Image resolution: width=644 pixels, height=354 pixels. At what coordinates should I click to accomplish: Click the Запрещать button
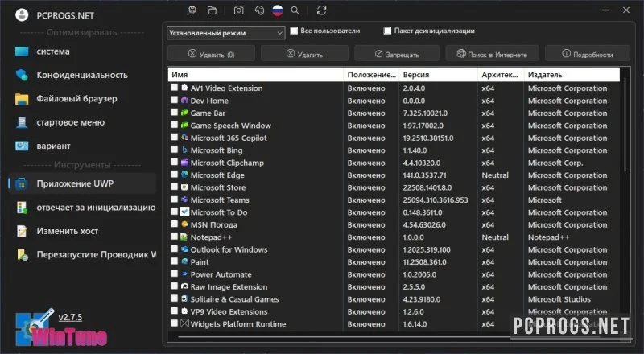click(x=397, y=54)
